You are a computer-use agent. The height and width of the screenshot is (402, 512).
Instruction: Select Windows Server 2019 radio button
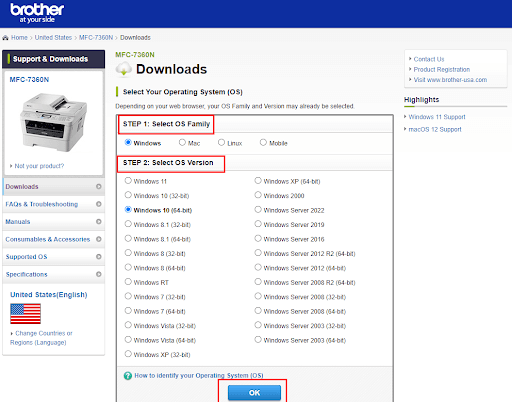pyautogui.click(x=258, y=224)
